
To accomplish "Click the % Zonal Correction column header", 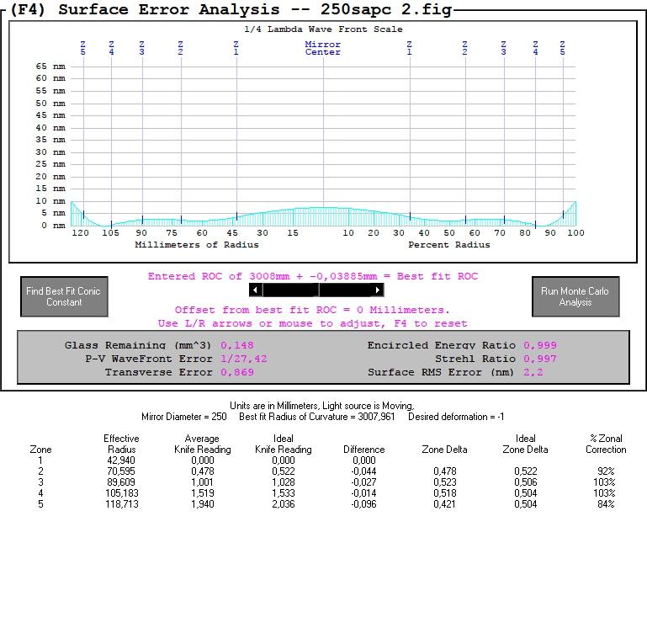I will [x=606, y=444].
